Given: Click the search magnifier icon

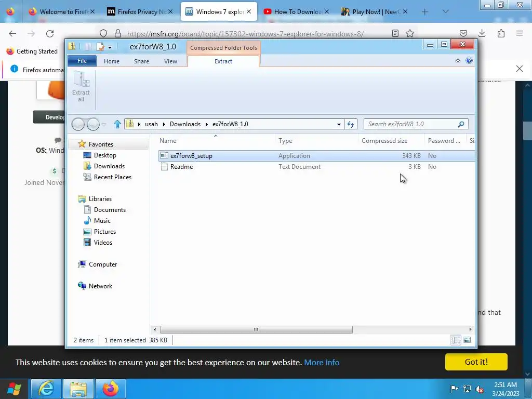Looking at the screenshot, I should coord(461,124).
